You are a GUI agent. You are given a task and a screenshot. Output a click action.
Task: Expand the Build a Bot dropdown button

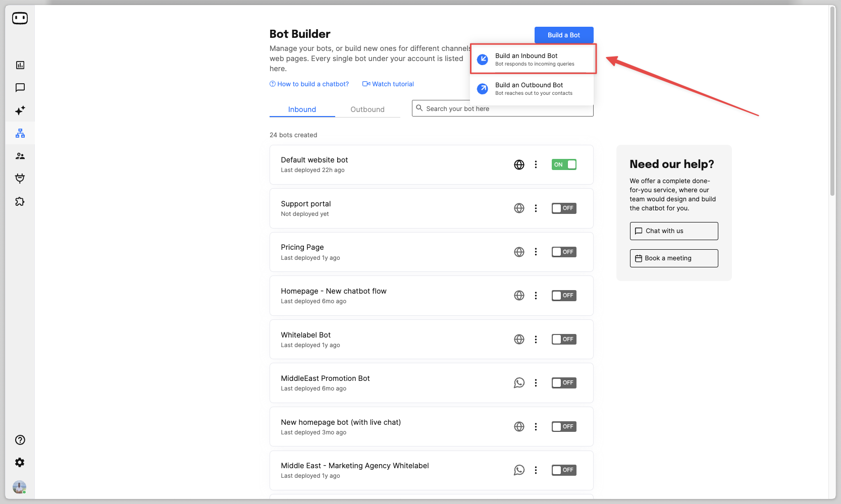[x=564, y=35]
